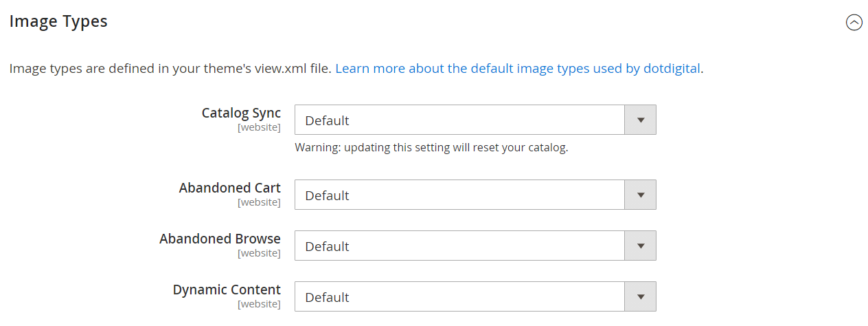Open the Dynamic Content dropdown field

pyautogui.click(x=475, y=296)
